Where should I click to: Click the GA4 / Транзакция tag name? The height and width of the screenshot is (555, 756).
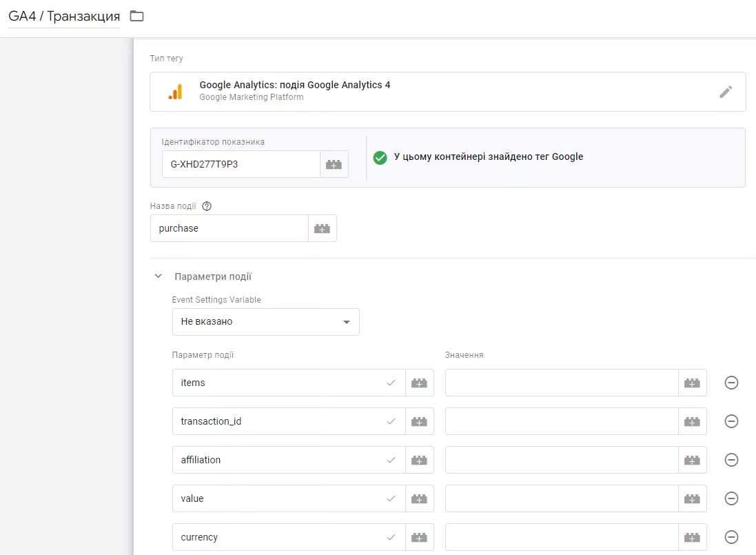[64, 16]
